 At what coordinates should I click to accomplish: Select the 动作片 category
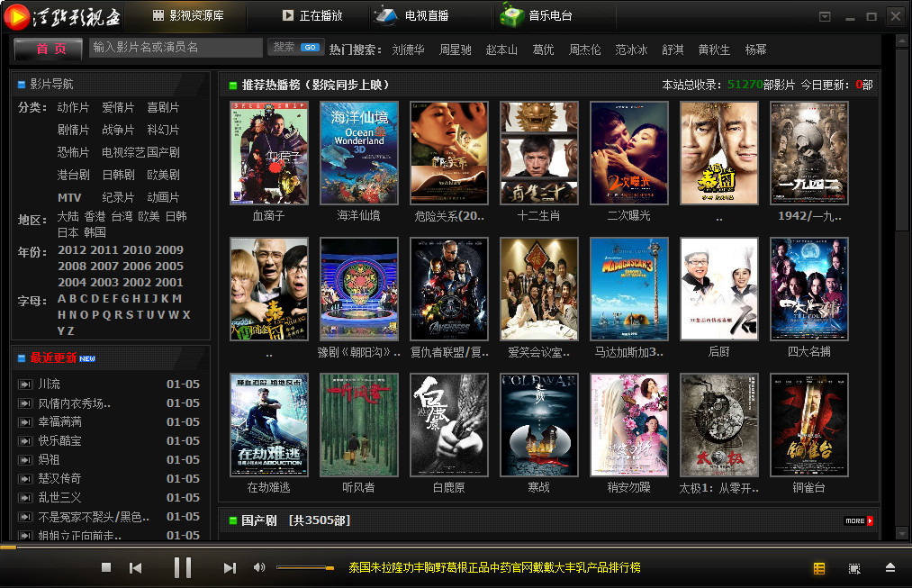[73, 107]
